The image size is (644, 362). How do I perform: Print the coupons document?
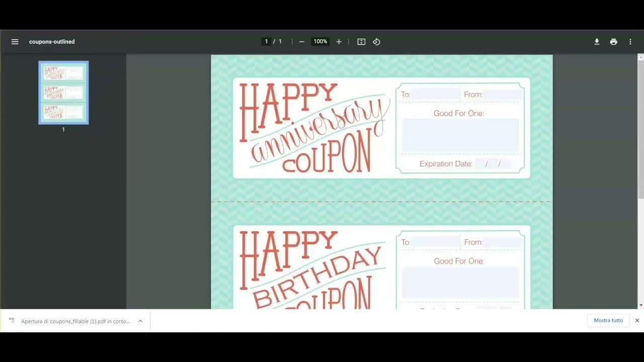[x=613, y=42]
